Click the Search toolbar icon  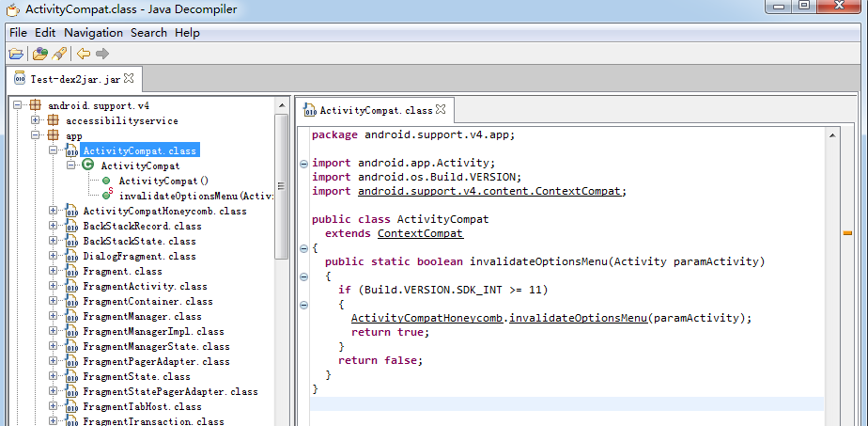[59, 54]
